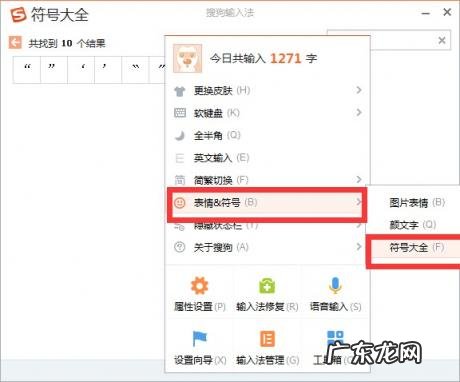The image size is (460, 382).
Task: Click the keyboard icon for 软键盘
Action: pos(180,113)
